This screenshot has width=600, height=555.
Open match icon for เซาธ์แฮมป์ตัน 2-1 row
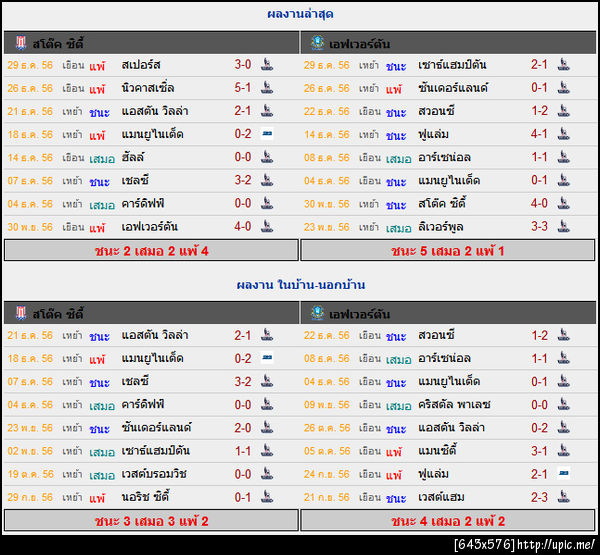(x=563, y=64)
